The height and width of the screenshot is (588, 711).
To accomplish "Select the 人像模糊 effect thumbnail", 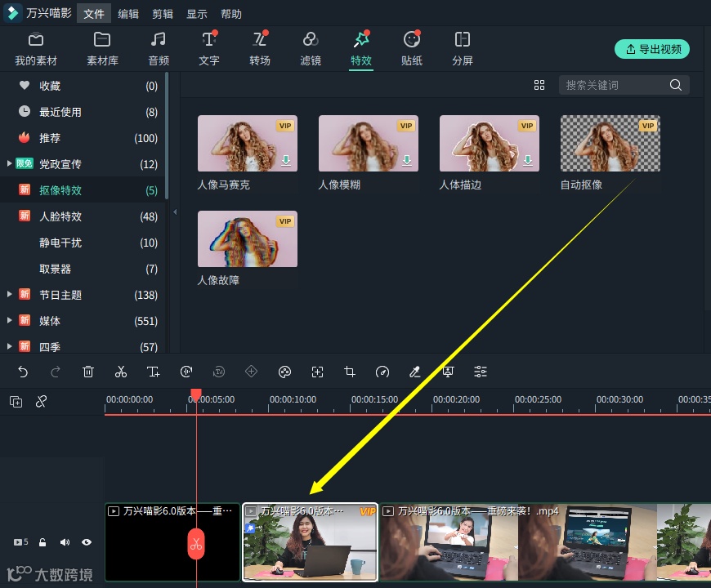I will 368,143.
